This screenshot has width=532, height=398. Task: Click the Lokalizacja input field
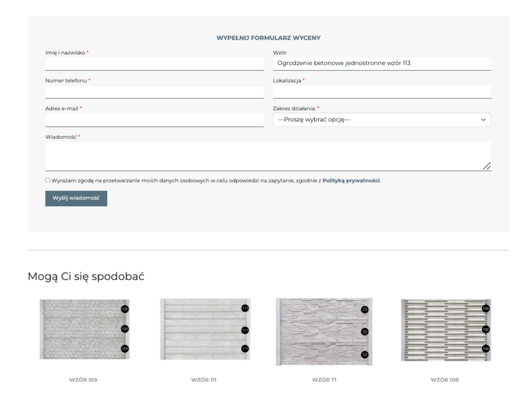(x=382, y=92)
